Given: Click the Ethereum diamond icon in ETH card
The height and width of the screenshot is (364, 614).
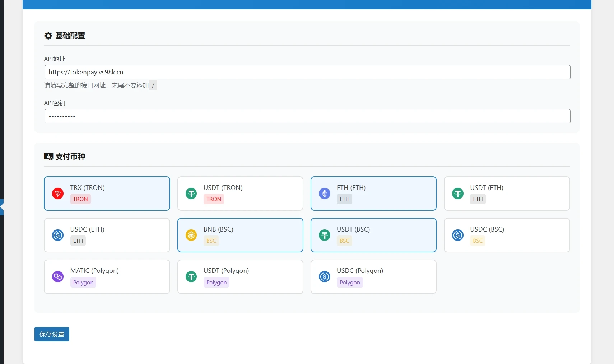Looking at the screenshot, I should [325, 193].
